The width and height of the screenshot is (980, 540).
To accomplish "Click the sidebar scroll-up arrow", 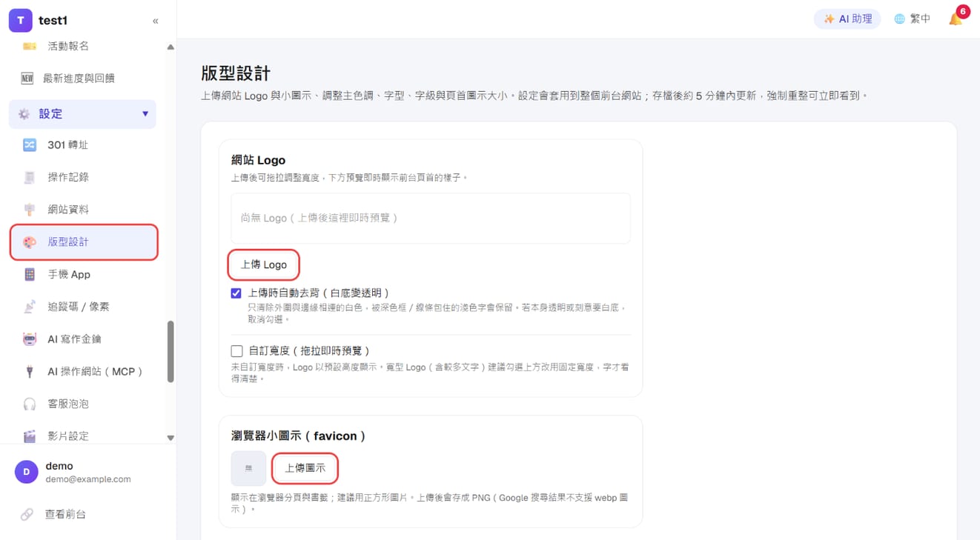I will (170, 47).
